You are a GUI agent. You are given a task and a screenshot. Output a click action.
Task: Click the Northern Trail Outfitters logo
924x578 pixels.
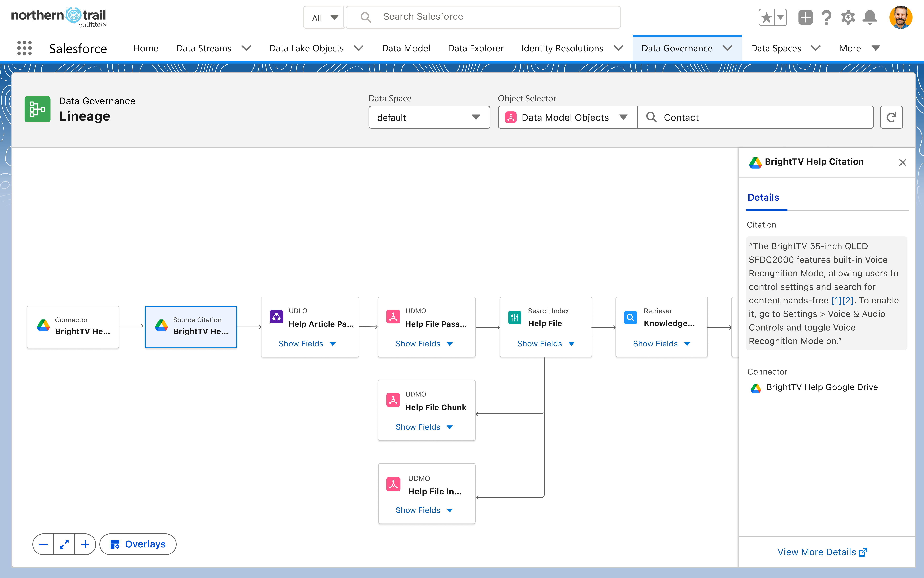[x=58, y=17]
